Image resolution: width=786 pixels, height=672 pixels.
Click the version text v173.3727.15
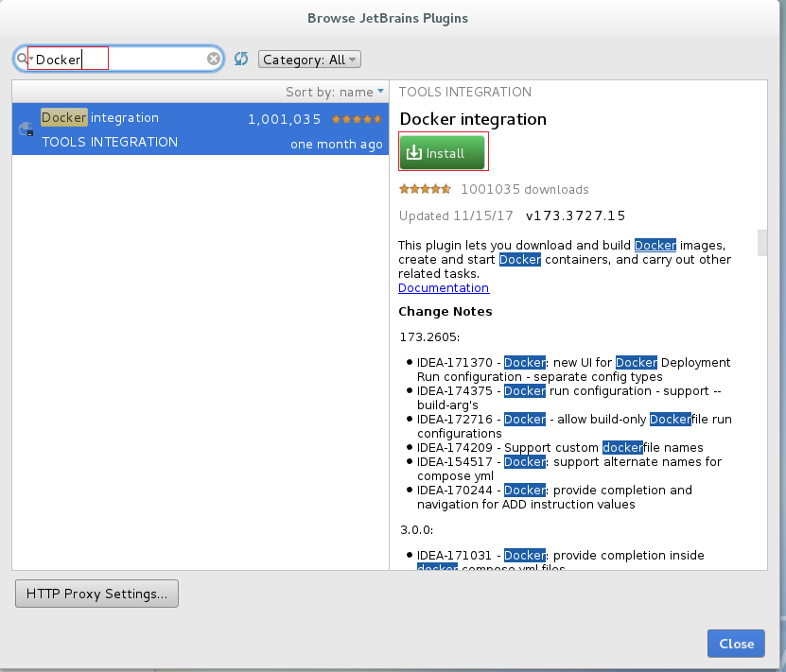[575, 215]
